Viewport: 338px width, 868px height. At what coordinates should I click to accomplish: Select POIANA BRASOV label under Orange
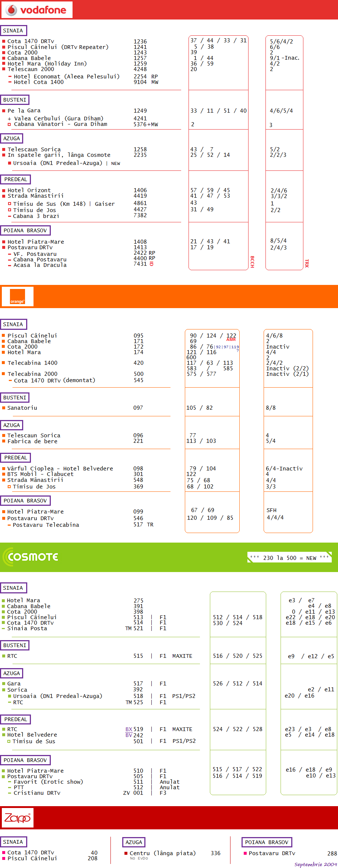click(25, 501)
